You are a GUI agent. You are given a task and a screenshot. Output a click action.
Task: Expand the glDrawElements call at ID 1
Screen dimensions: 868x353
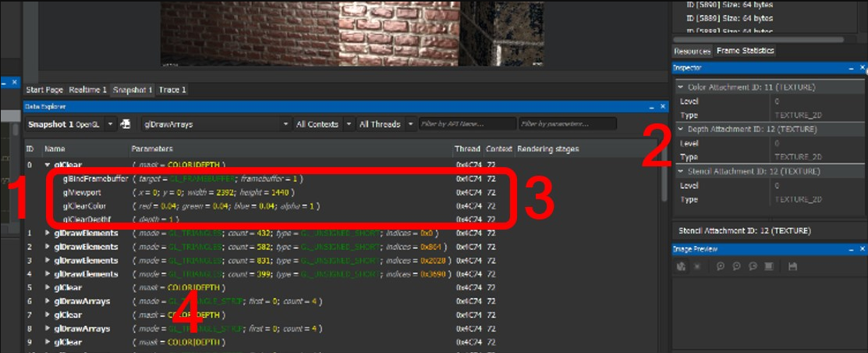coord(48,234)
